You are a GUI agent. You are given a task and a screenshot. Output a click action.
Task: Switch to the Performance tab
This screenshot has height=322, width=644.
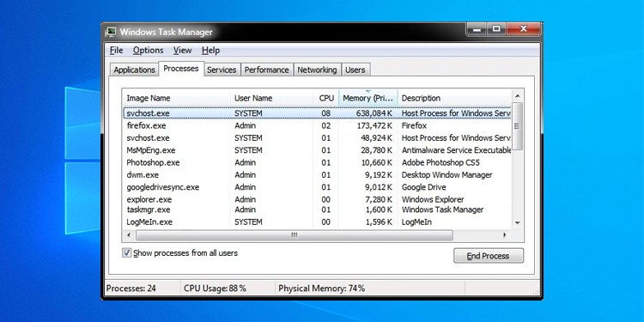[x=266, y=70]
